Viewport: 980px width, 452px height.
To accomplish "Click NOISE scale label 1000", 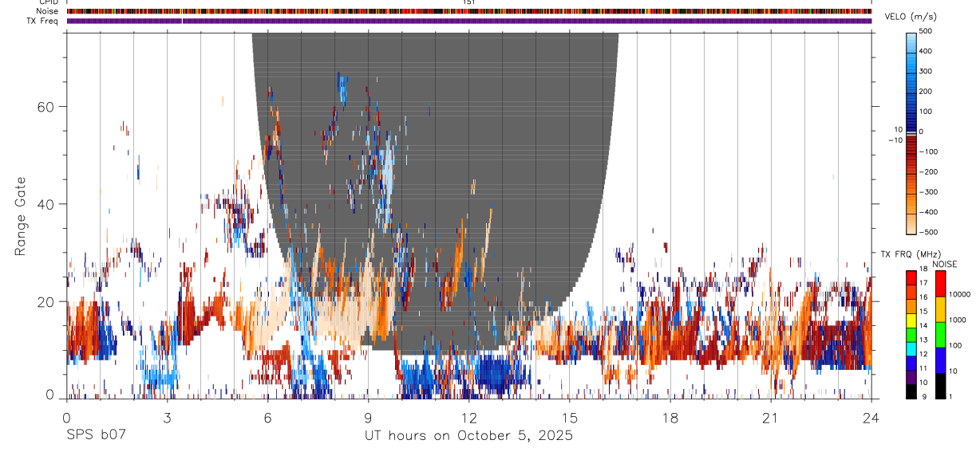I will click(958, 320).
